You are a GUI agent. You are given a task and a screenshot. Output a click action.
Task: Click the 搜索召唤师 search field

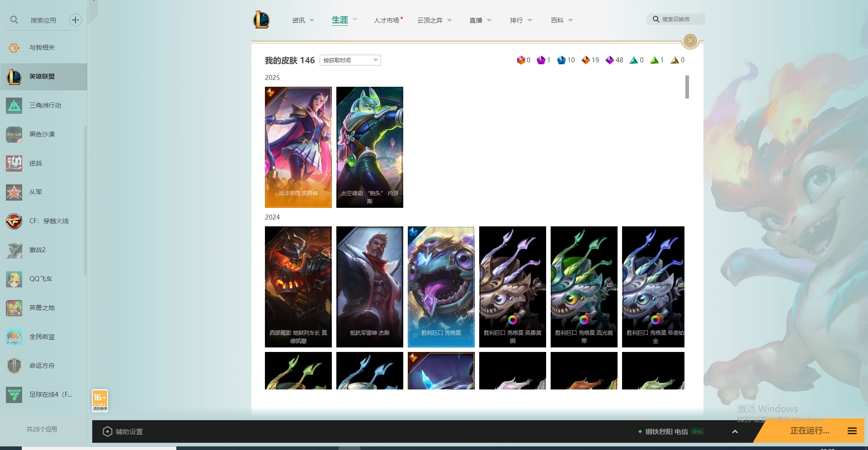point(676,19)
